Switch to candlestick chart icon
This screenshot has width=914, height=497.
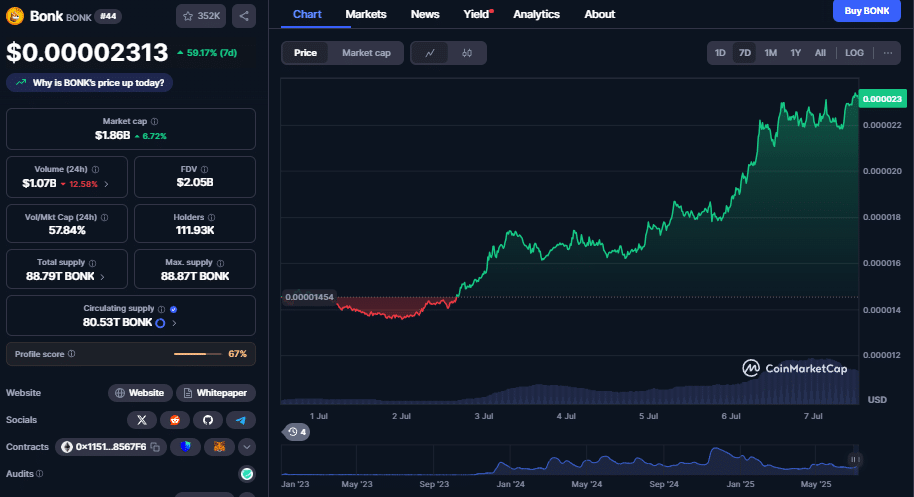[467, 53]
